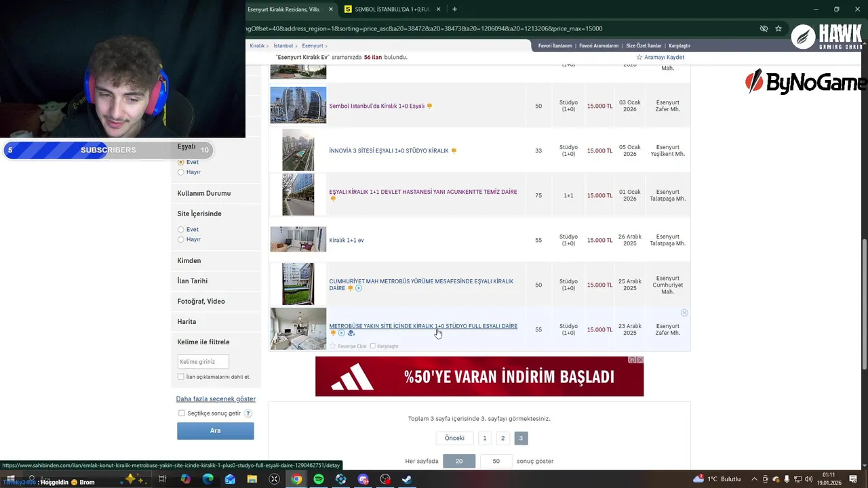Open Google Chrome from the taskbar
The image size is (868, 488).
click(x=296, y=479)
